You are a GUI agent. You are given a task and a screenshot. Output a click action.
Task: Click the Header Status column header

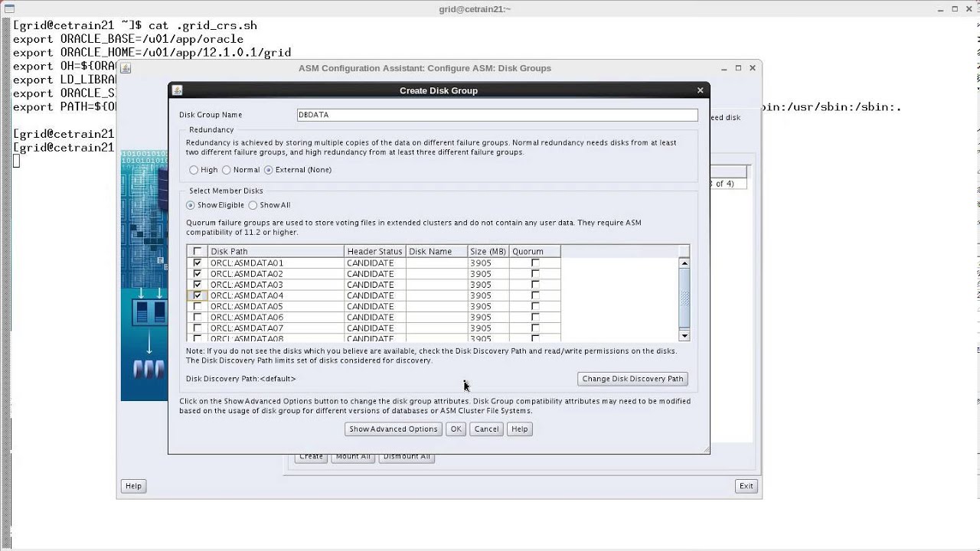[375, 251]
